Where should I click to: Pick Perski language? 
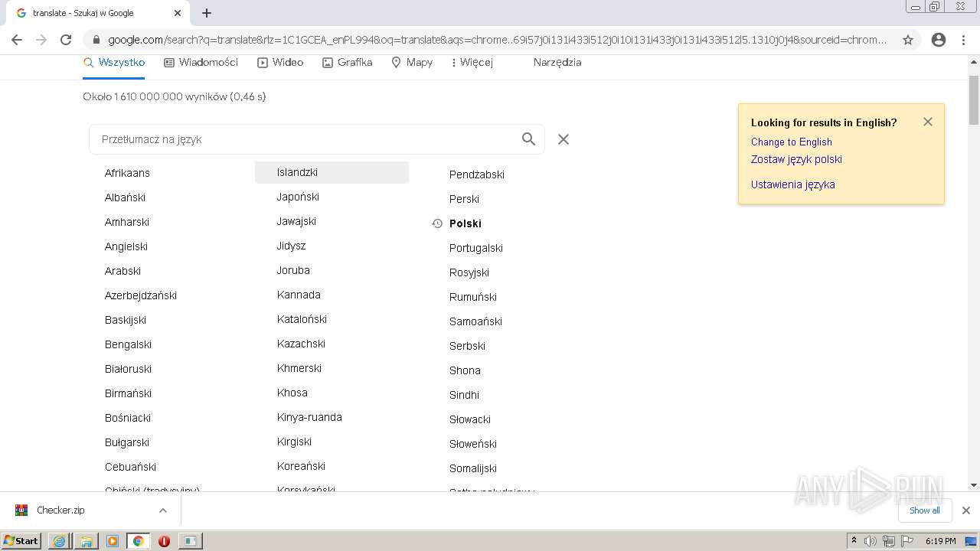point(464,199)
